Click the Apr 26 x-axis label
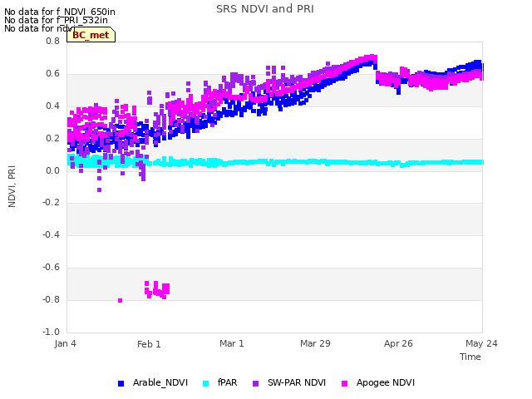Viewport: 532px width, 399px height. (x=398, y=343)
